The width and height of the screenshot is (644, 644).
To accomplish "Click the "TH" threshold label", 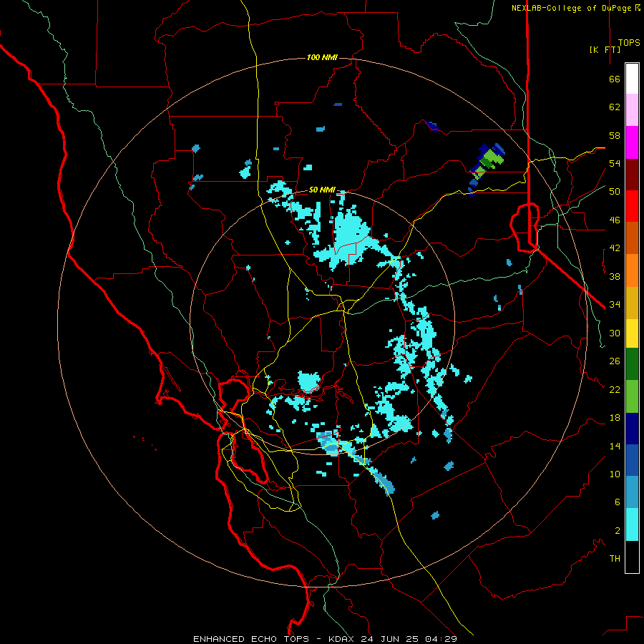I will tap(615, 559).
